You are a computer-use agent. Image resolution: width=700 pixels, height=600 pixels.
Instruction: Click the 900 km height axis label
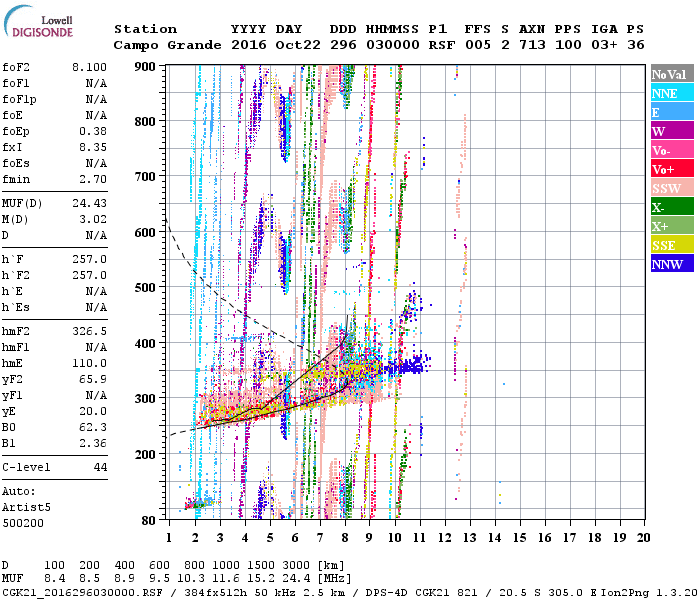[x=145, y=67]
